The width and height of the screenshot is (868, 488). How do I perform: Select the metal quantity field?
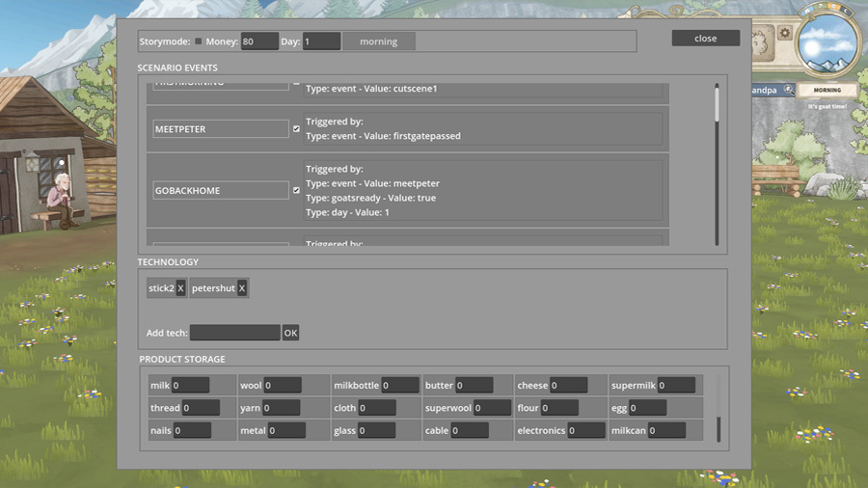(x=286, y=430)
